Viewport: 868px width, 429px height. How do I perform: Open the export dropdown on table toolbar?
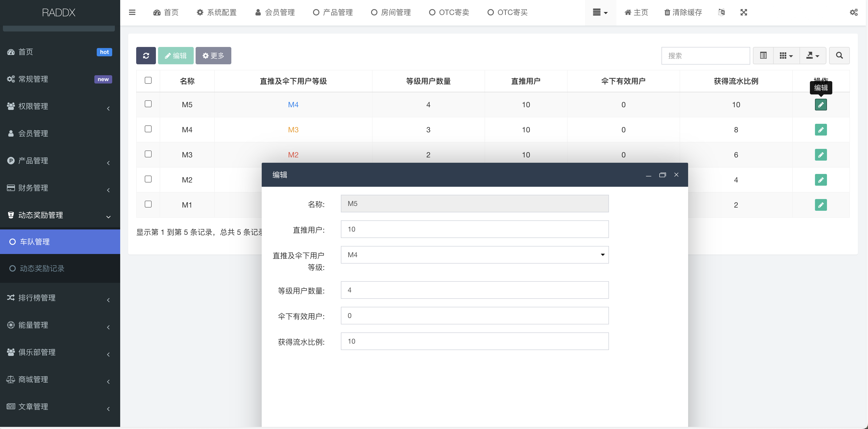pos(813,55)
